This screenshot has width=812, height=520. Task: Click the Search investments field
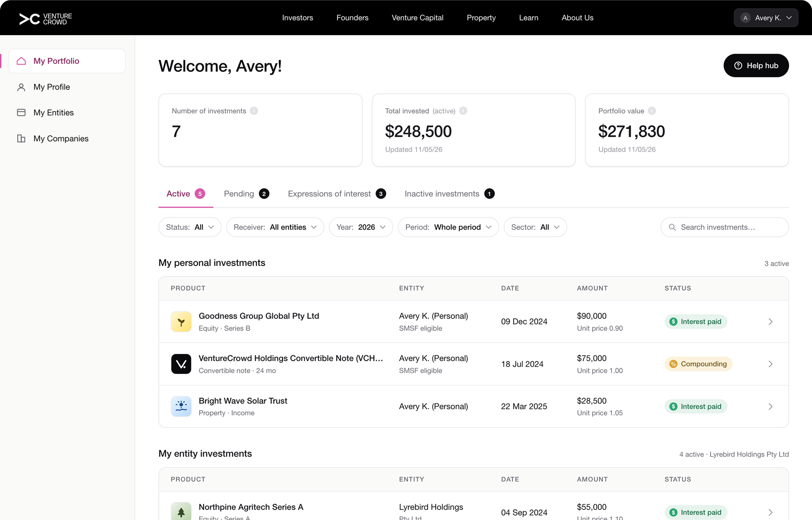pos(724,227)
